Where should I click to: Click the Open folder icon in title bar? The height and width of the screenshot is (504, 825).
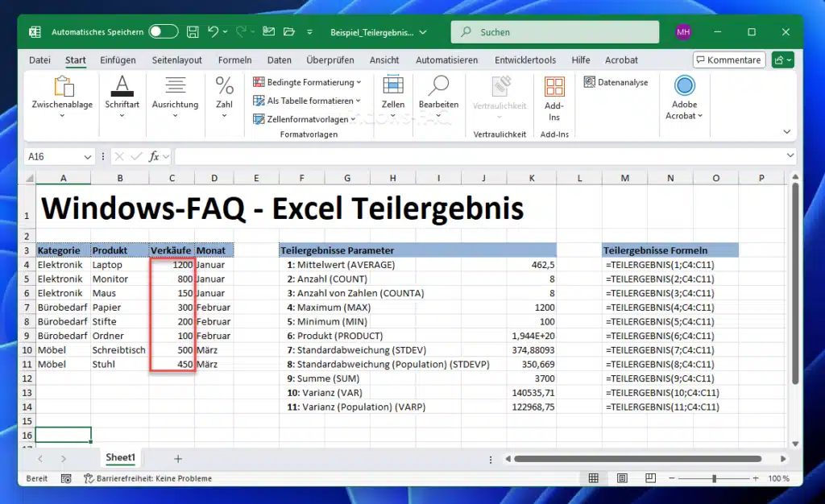(x=289, y=31)
